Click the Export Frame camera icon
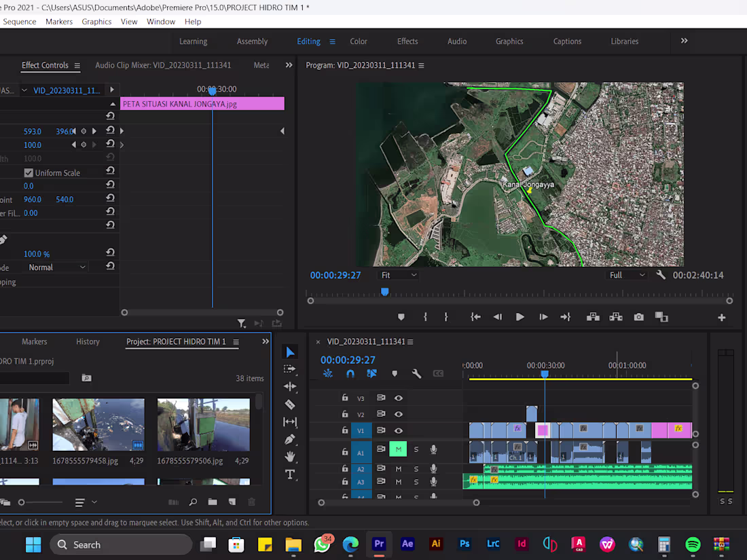This screenshot has width=747, height=560. point(638,316)
